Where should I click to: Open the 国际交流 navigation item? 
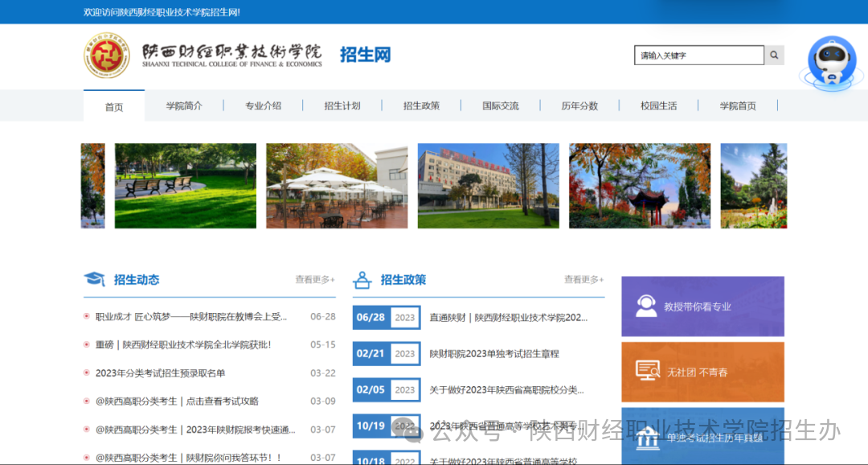pos(501,106)
